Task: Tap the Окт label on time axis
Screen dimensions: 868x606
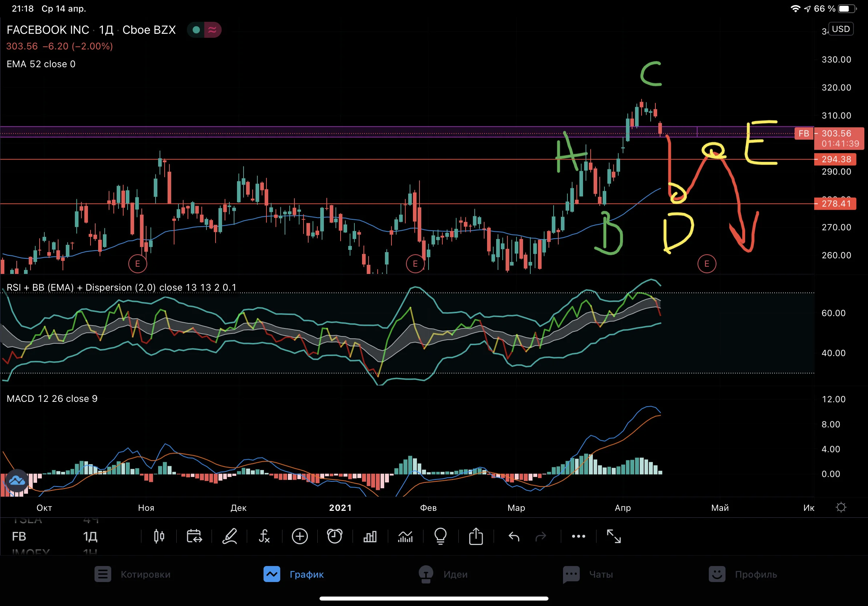Action: coord(44,508)
